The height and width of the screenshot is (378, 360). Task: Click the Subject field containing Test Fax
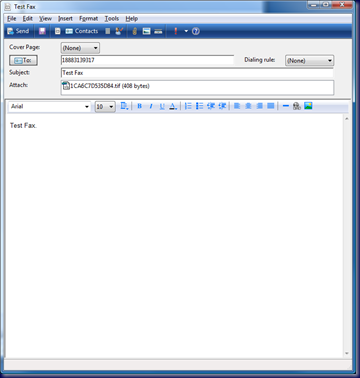point(197,73)
